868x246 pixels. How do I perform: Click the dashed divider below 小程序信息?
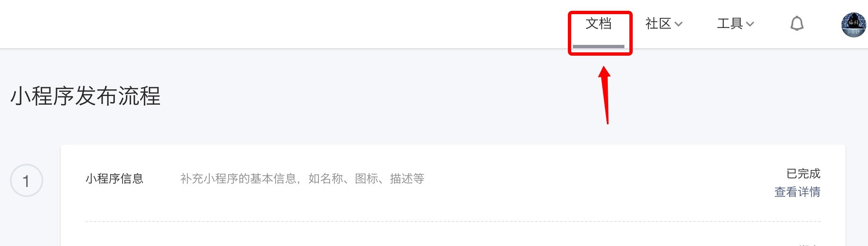pos(453,221)
